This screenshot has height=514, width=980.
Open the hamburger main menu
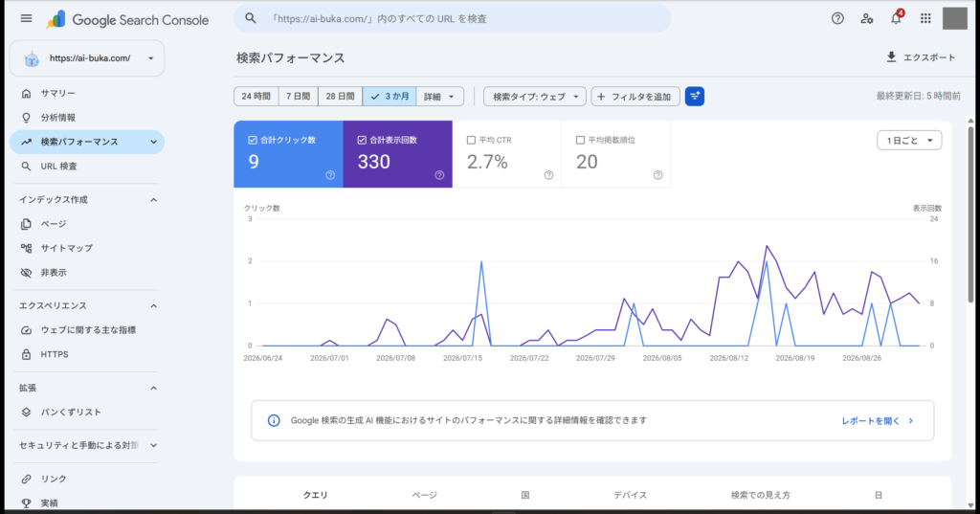click(x=26, y=19)
